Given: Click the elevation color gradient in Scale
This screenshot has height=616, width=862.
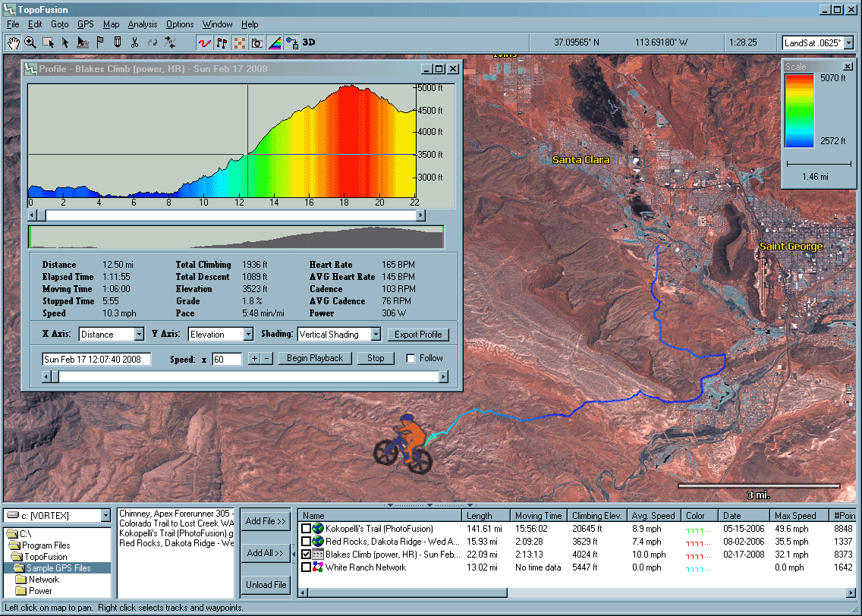Looking at the screenshot, I should click(799, 112).
